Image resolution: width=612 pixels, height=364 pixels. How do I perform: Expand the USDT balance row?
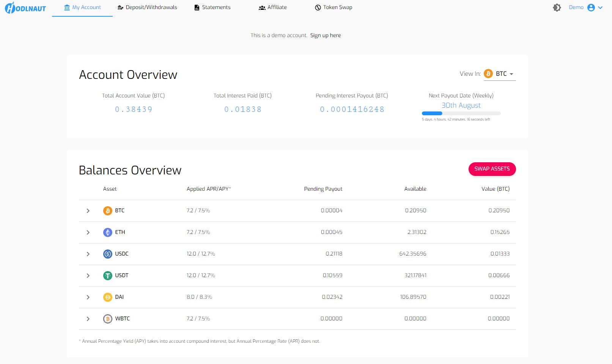click(x=88, y=276)
